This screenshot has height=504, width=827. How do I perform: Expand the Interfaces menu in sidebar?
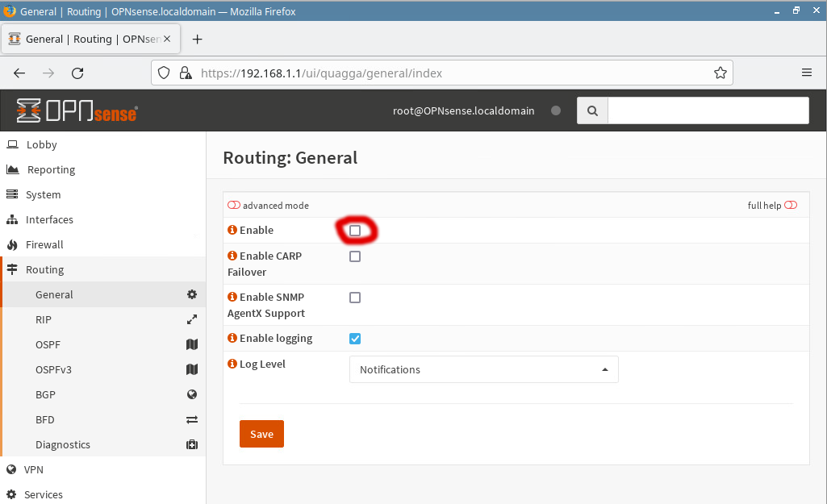coord(49,219)
